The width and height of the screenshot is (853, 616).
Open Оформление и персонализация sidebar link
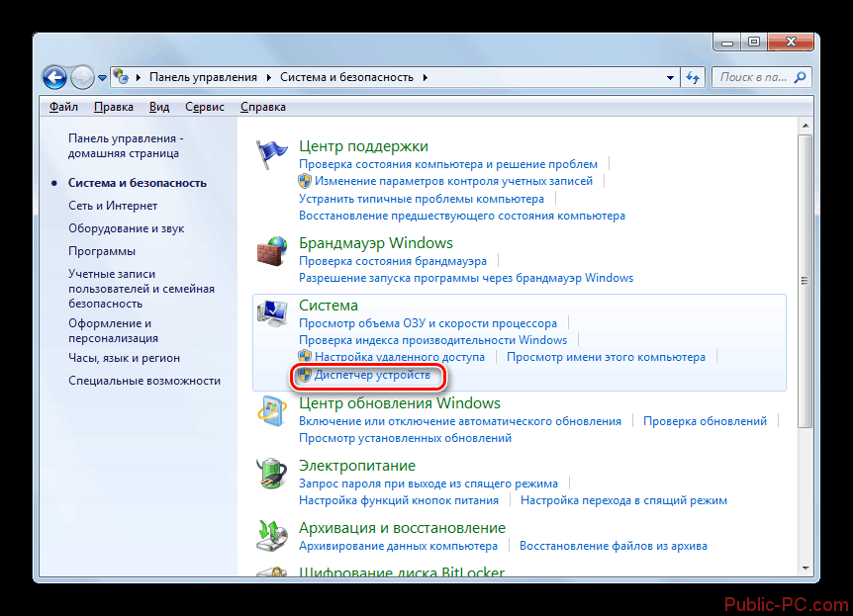(x=113, y=330)
